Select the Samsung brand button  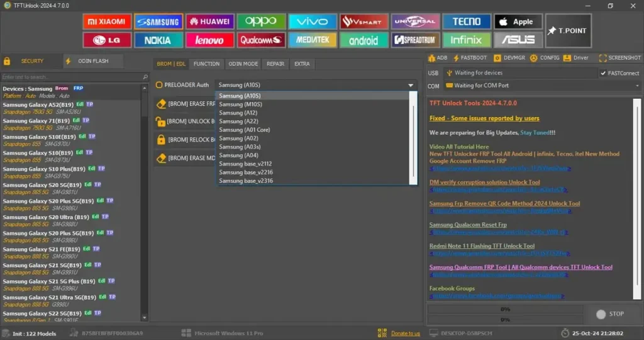tap(158, 21)
